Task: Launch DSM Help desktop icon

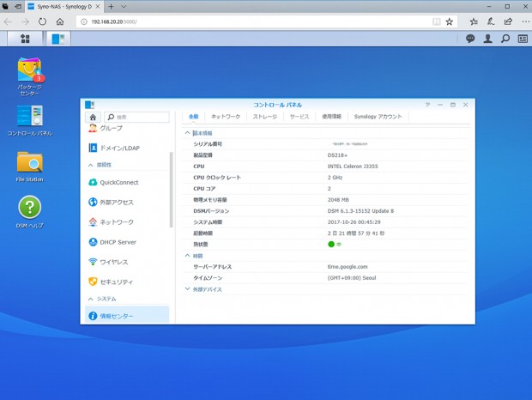Action: (29, 208)
